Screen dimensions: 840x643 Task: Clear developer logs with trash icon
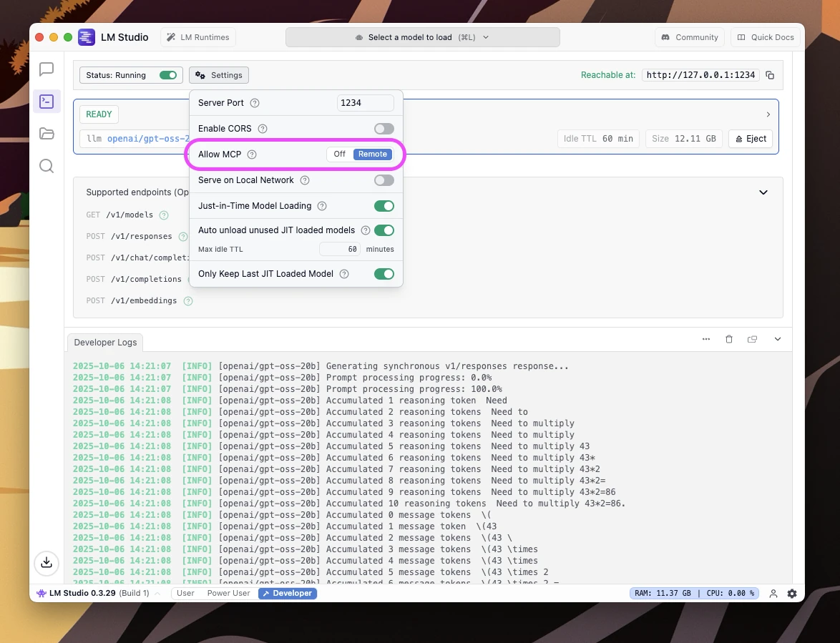(x=729, y=339)
